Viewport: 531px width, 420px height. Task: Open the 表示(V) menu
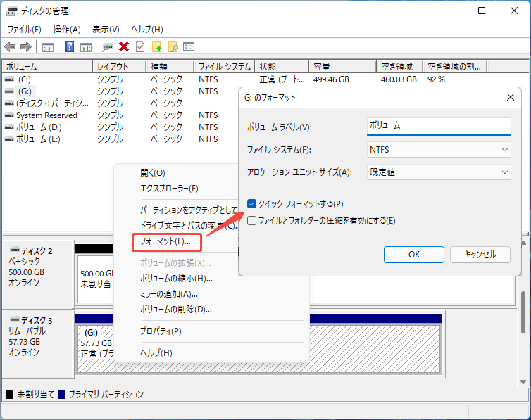click(x=106, y=30)
